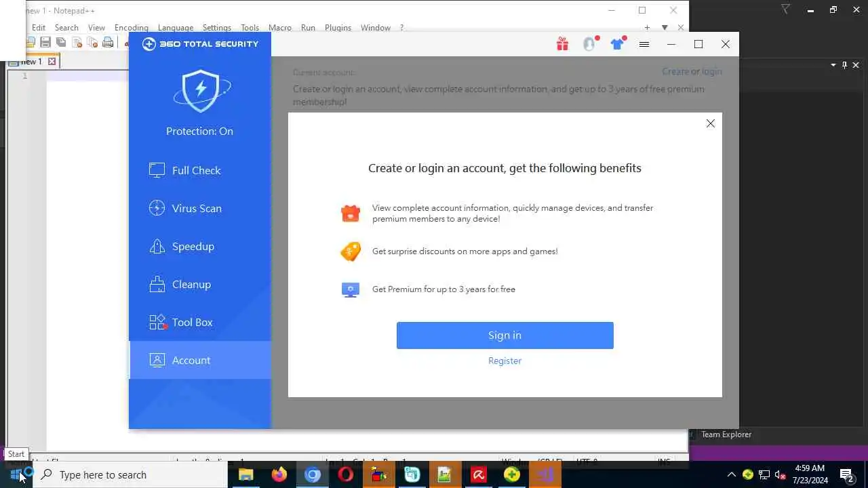Click the user avatar icon in title bar
The image size is (868, 488).
(x=589, y=44)
